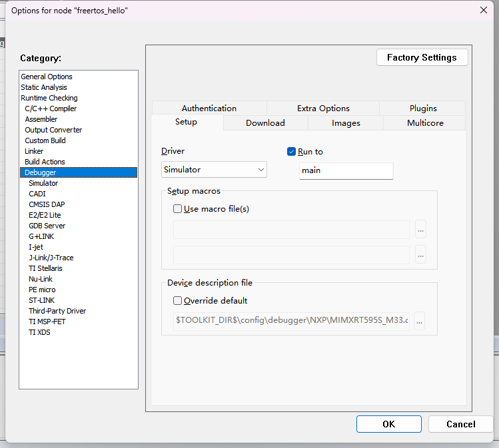Confirm settings with OK button

[388, 424]
